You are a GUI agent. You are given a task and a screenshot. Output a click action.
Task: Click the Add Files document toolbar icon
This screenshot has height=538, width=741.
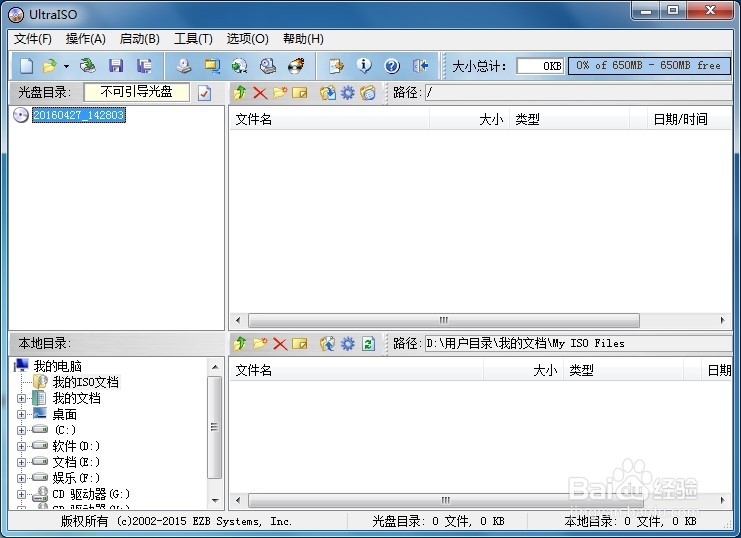click(x=336, y=66)
